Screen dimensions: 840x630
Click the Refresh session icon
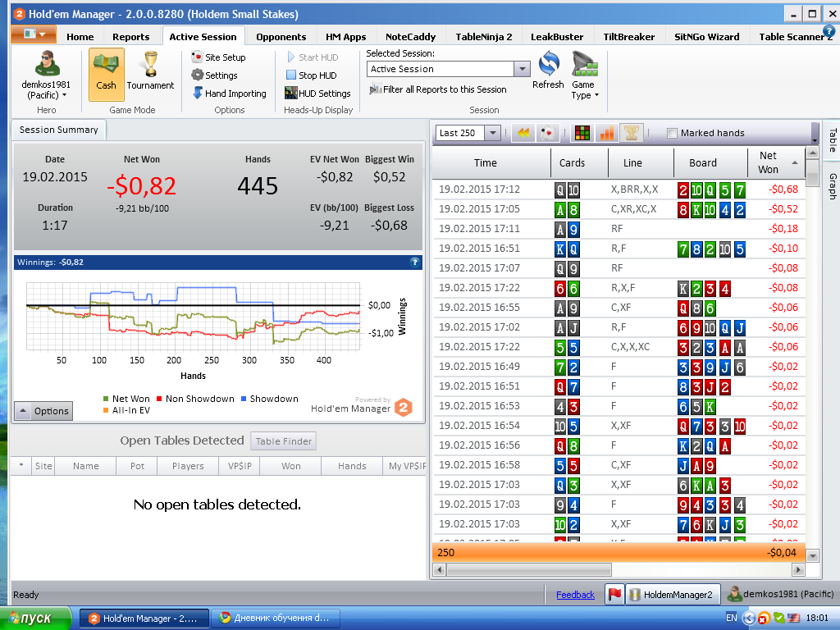[x=548, y=71]
